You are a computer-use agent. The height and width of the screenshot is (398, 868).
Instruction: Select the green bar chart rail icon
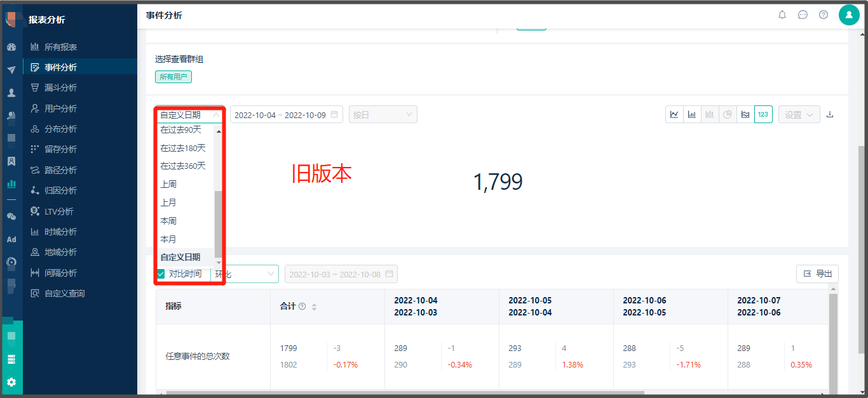[x=11, y=184]
